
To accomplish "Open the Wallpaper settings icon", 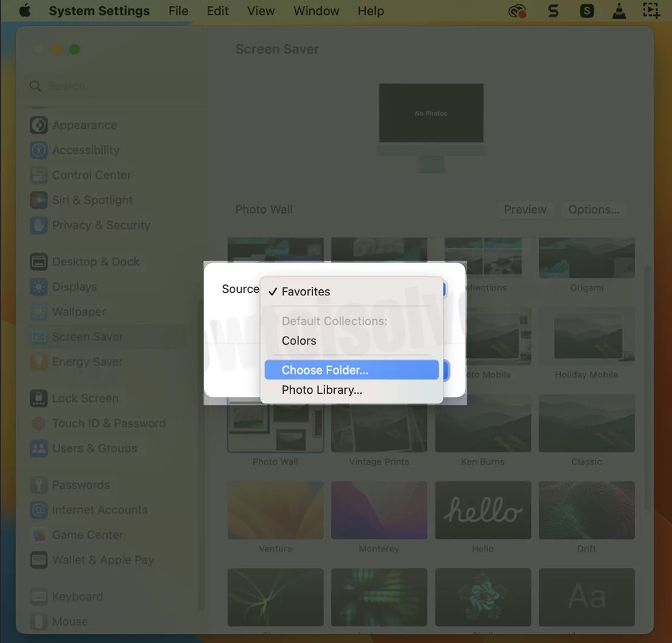I will tap(38, 312).
